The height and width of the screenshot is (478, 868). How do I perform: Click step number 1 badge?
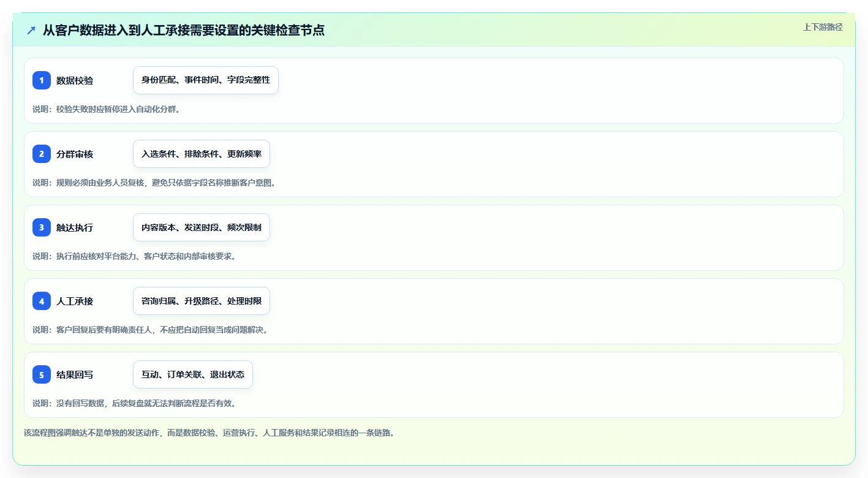[x=42, y=80]
